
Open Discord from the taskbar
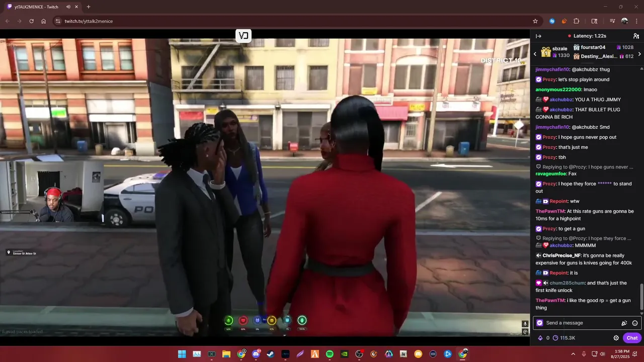pos(256,354)
